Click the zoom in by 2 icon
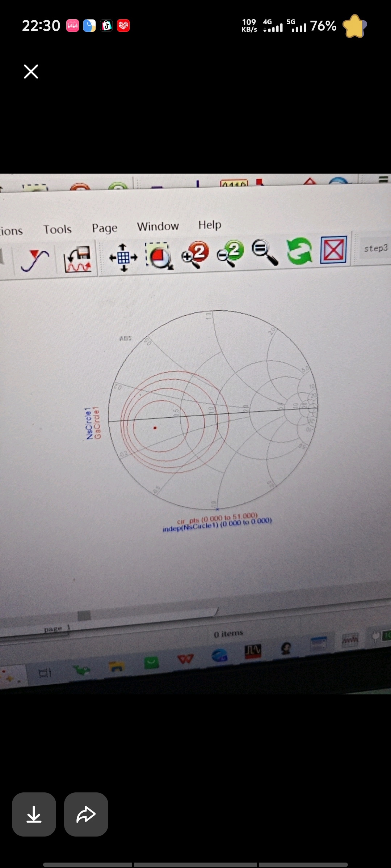The width and height of the screenshot is (391, 868). (196, 254)
